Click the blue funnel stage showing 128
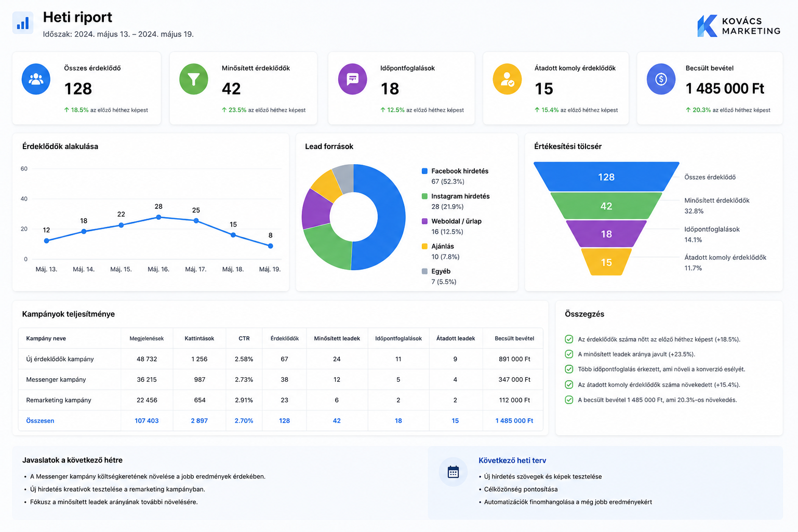This screenshot has height=532, width=798. pos(606,177)
